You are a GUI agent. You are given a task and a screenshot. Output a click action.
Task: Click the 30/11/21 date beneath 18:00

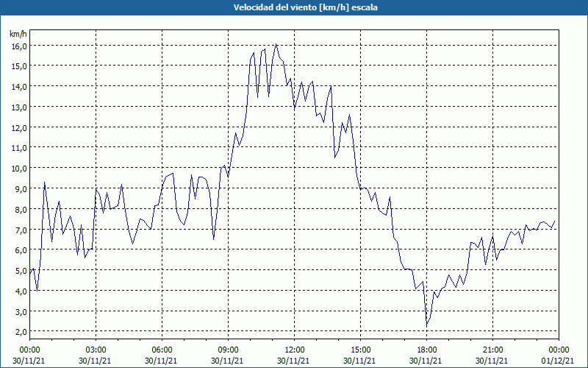coord(426,361)
